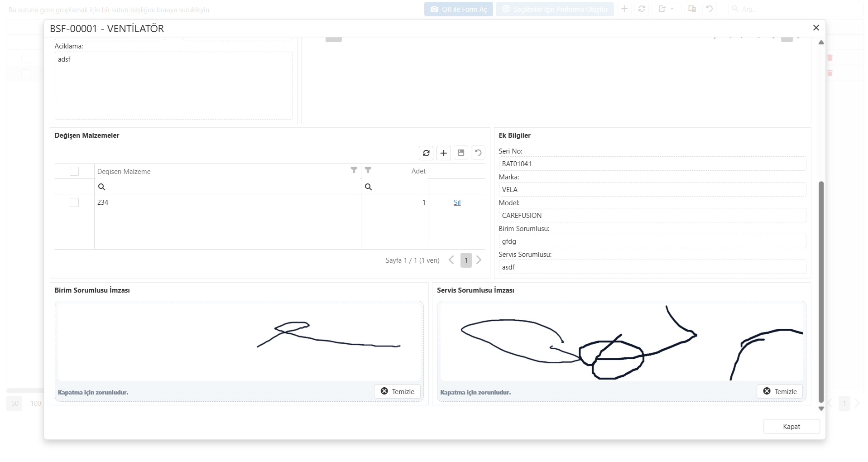
Task: Click the search icon under Degisen Malzeme
Action: 102,187
